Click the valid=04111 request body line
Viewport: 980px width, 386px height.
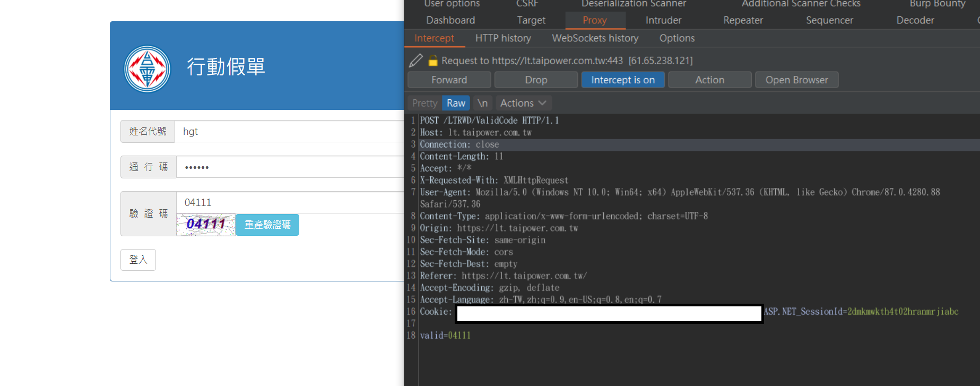[x=445, y=336]
